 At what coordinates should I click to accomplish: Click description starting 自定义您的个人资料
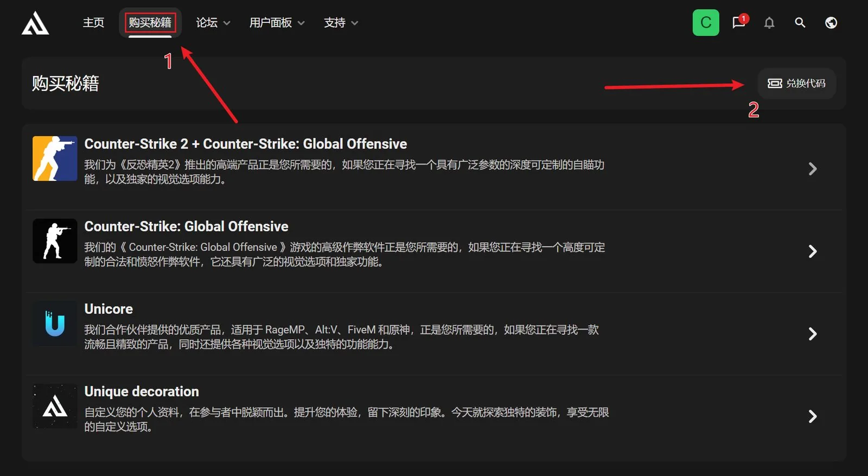click(346, 420)
